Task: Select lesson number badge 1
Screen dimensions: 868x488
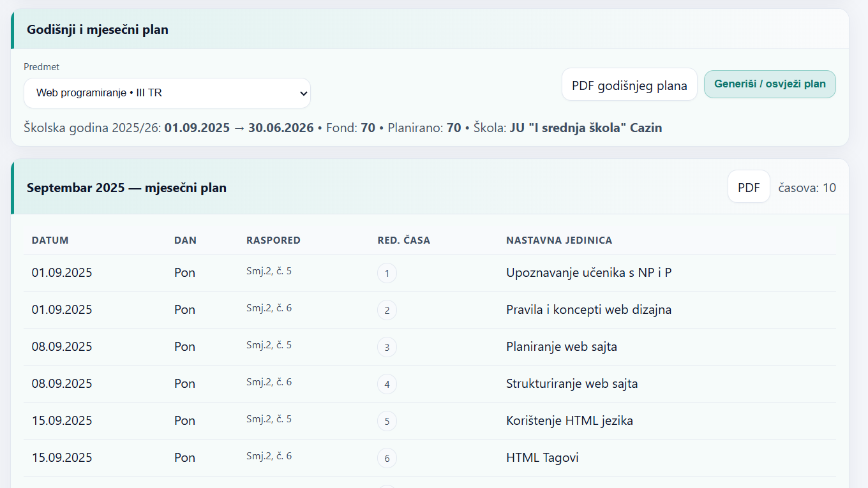Action: (387, 274)
